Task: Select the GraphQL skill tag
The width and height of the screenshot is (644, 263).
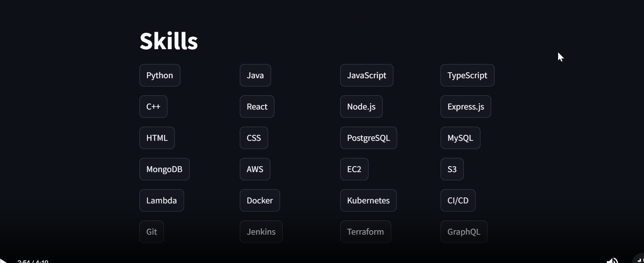Action: (x=464, y=232)
